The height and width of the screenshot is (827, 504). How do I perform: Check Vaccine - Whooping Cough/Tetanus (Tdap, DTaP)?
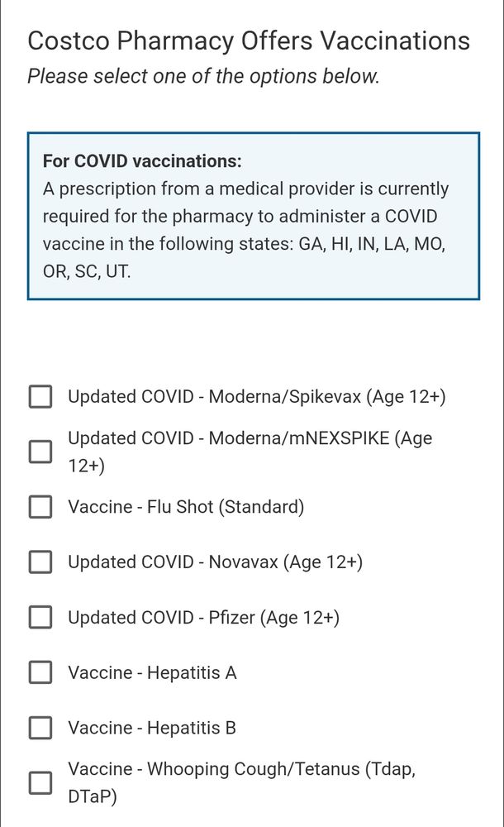click(x=40, y=782)
